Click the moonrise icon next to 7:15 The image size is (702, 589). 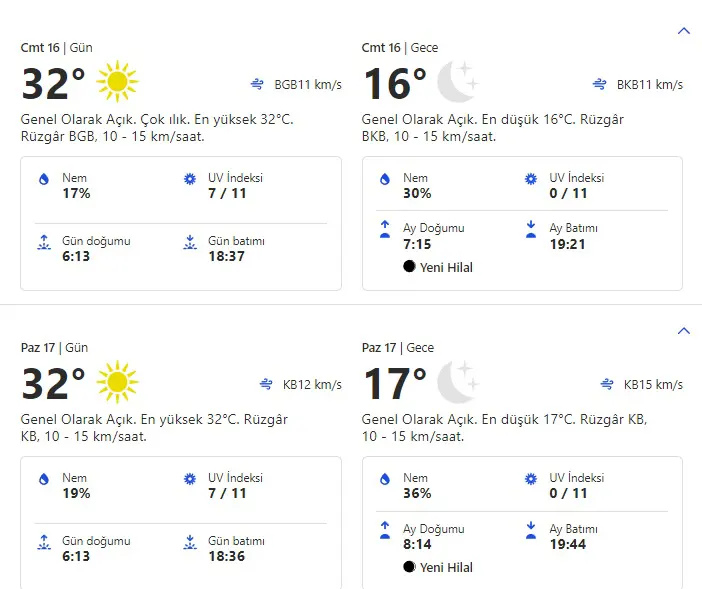(384, 230)
